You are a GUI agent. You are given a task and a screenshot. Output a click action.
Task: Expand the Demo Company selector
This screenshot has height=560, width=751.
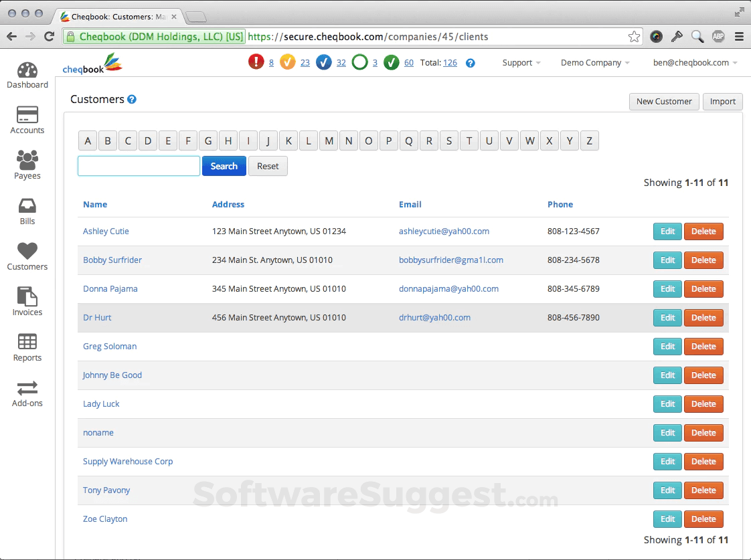(x=594, y=62)
